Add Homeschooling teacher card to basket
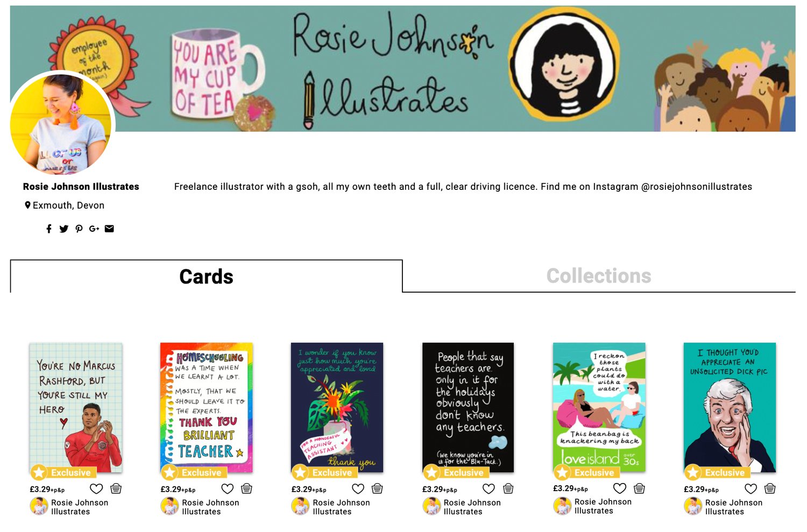This screenshot has height=532, width=807. (246, 488)
